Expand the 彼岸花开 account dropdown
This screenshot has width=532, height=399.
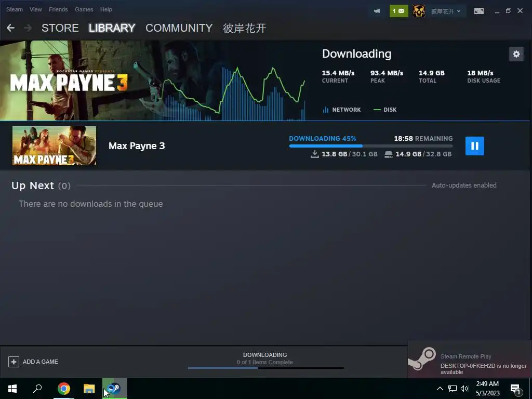445,11
